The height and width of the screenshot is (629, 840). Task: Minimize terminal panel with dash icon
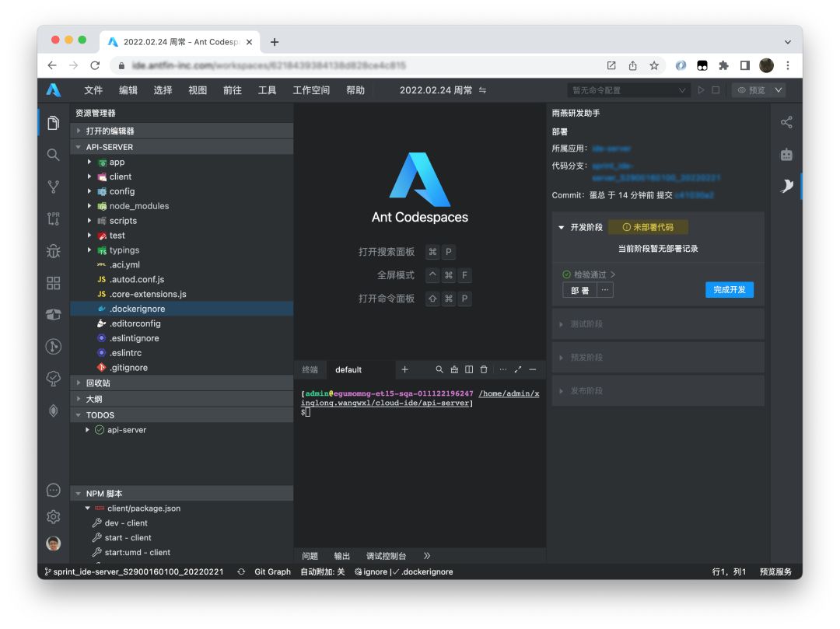click(533, 369)
